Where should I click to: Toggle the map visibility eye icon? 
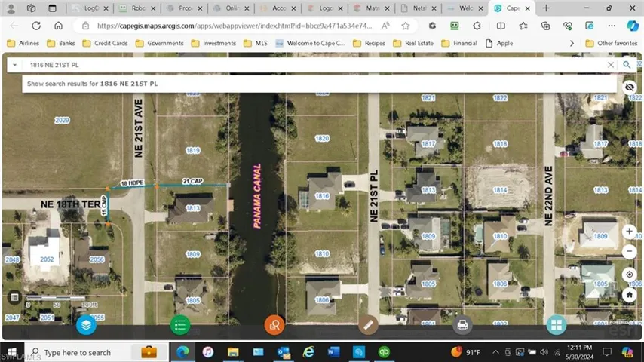[629, 87]
